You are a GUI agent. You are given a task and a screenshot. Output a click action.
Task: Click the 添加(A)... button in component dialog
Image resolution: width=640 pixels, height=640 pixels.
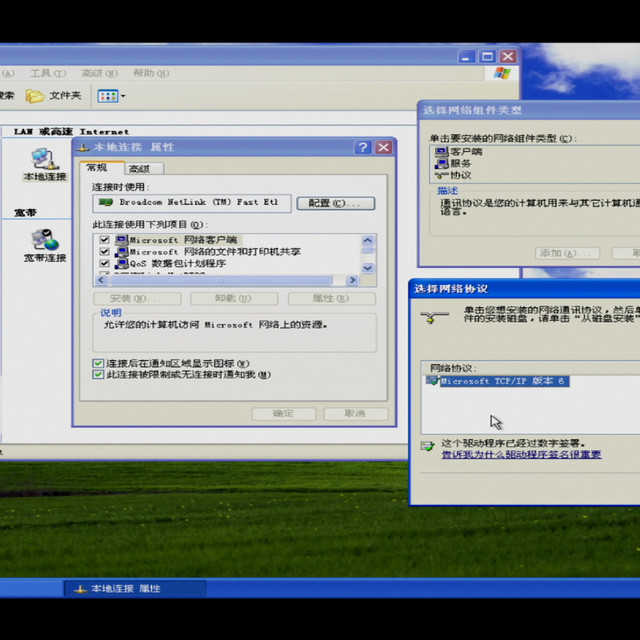(567, 253)
